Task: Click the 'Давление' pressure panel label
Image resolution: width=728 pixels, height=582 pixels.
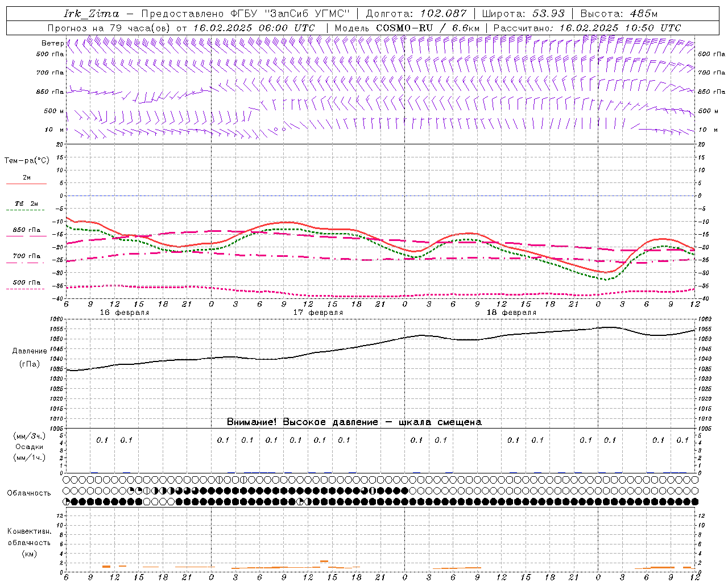Action: 30,351
